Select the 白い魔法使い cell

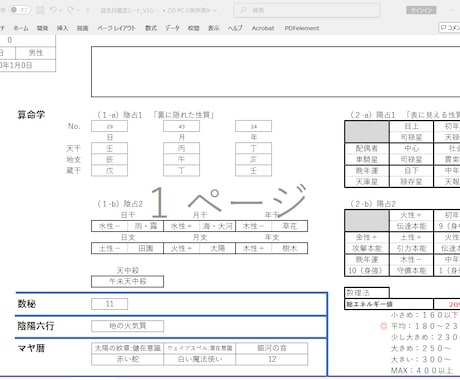click(199, 359)
